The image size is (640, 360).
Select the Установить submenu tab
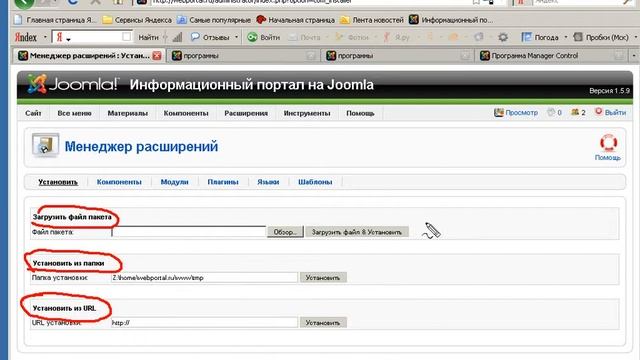pyautogui.click(x=58, y=182)
